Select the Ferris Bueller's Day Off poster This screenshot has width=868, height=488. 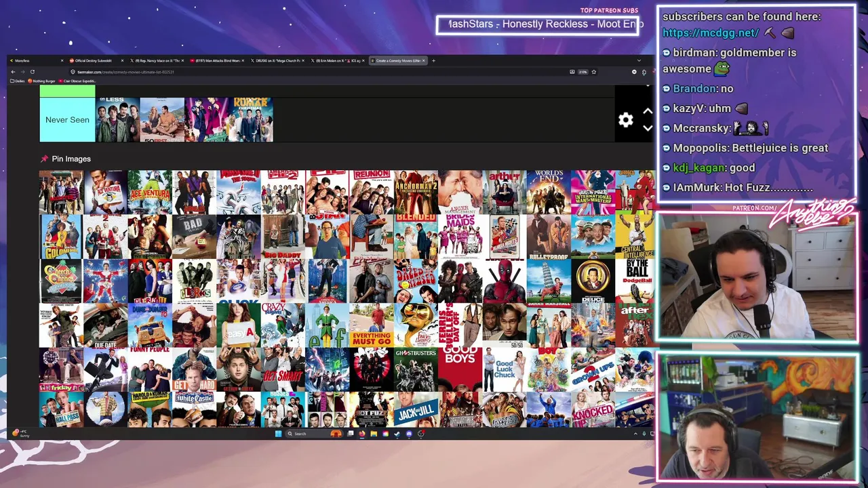pos(460,325)
